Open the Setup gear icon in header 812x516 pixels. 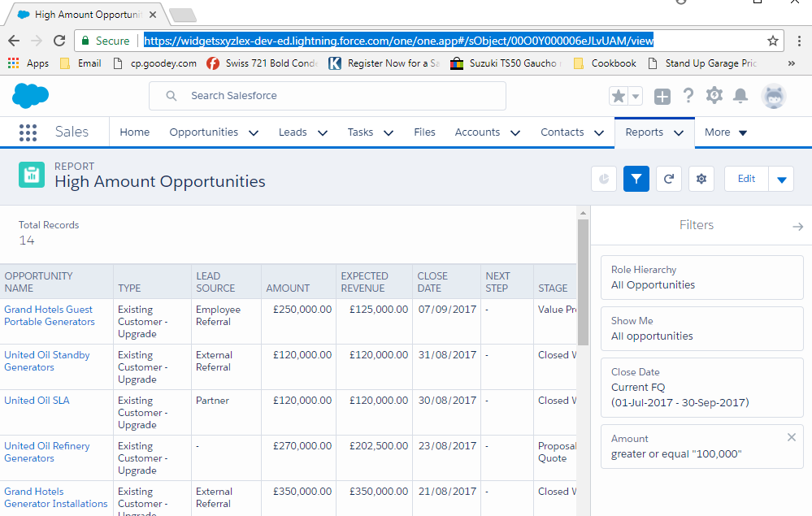714,96
